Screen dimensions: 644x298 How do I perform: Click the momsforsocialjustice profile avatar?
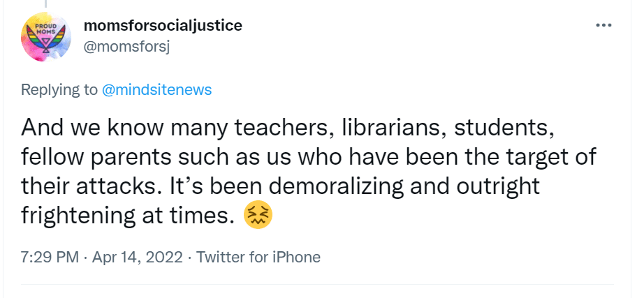click(x=47, y=38)
